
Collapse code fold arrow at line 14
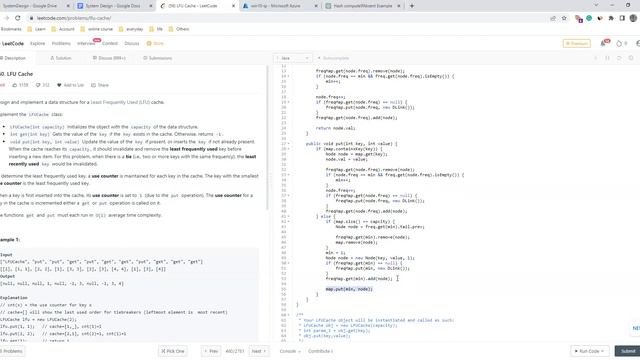click(289, 76)
